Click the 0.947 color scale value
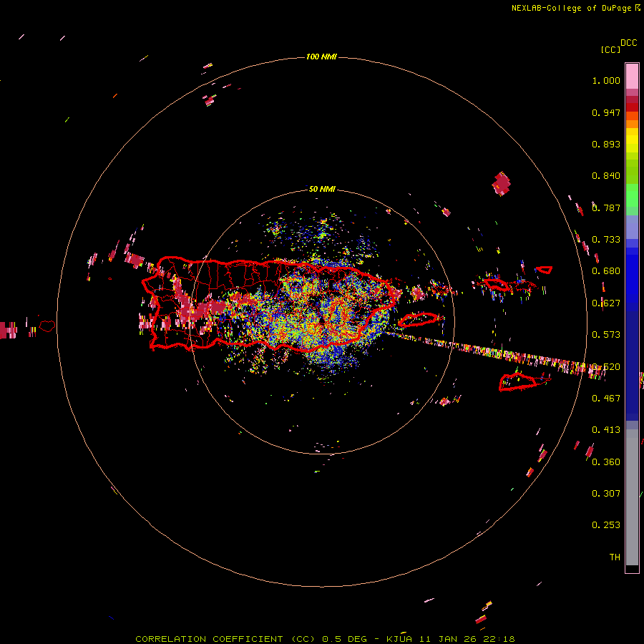 (x=606, y=112)
